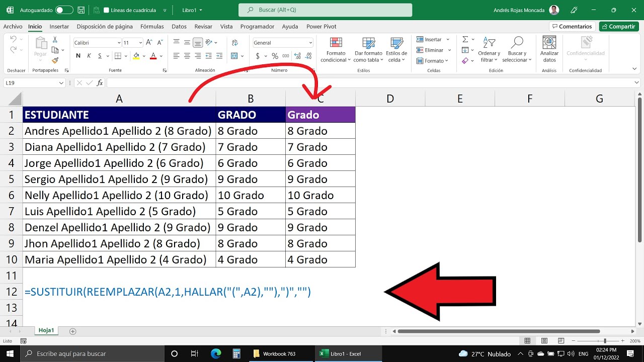Select the Hoja1 sheet tab
The width and height of the screenshot is (644, 362).
click(46, 330)
